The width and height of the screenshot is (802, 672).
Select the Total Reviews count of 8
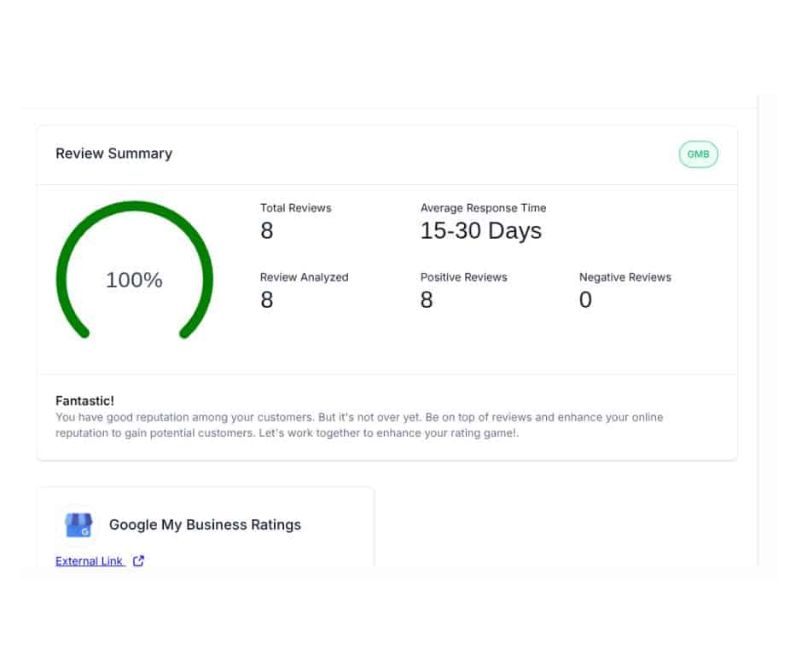267,231
